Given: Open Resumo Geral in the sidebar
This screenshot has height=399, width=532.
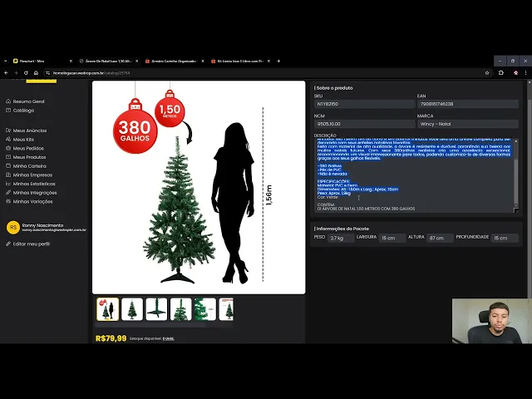Looking at the screenshot, I should point(28,101).
